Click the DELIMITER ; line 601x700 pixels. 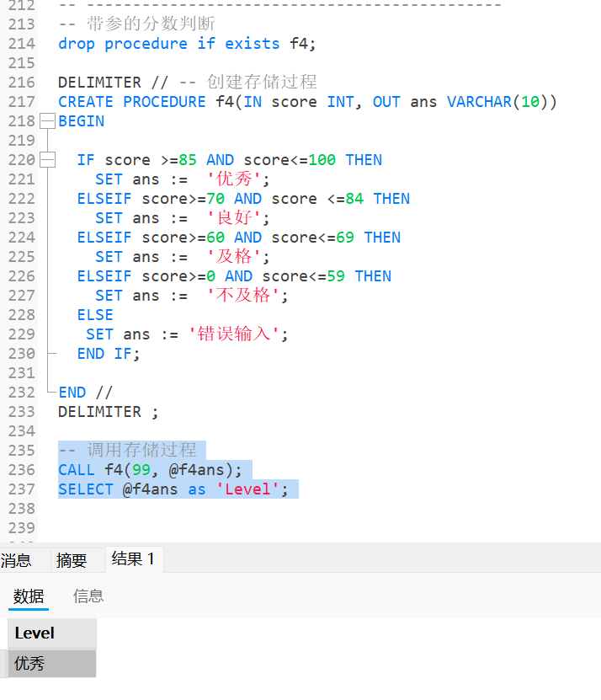tap(108, 412)
